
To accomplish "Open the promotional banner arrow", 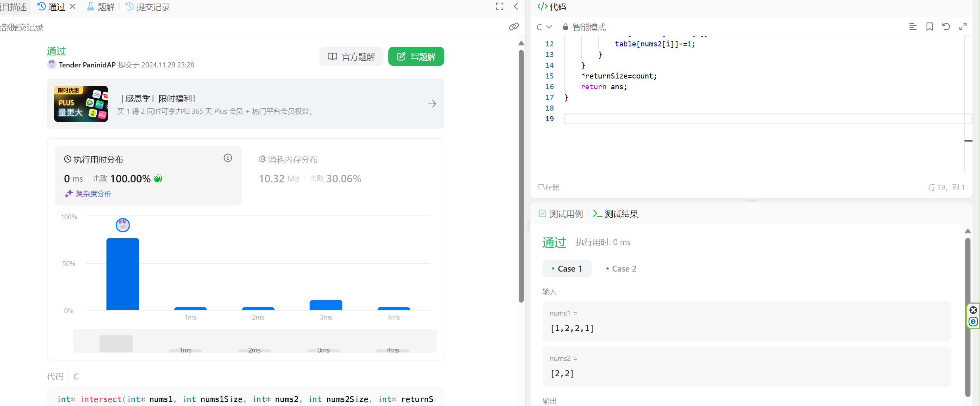I will pyautogui.click(x=432, y=104).
